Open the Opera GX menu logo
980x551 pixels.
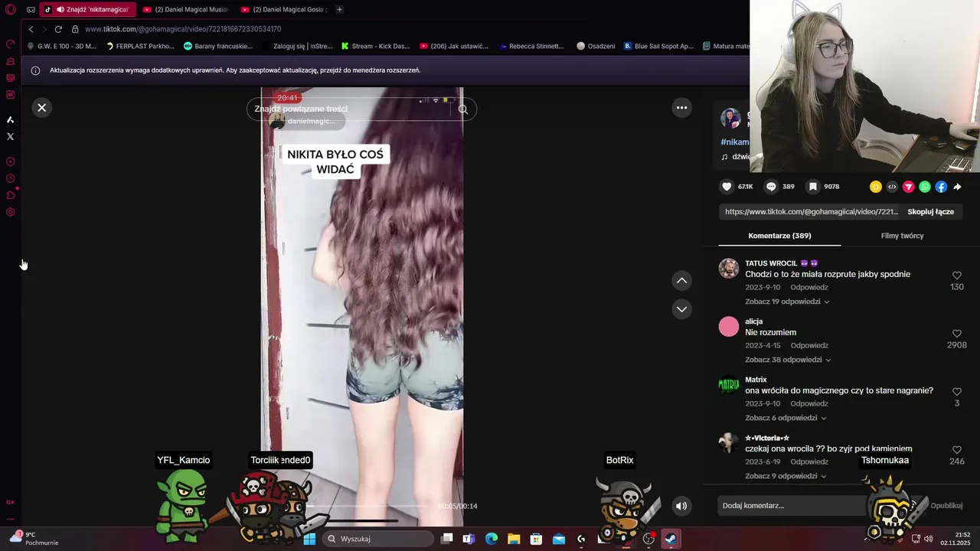click(x=10, y=9)
